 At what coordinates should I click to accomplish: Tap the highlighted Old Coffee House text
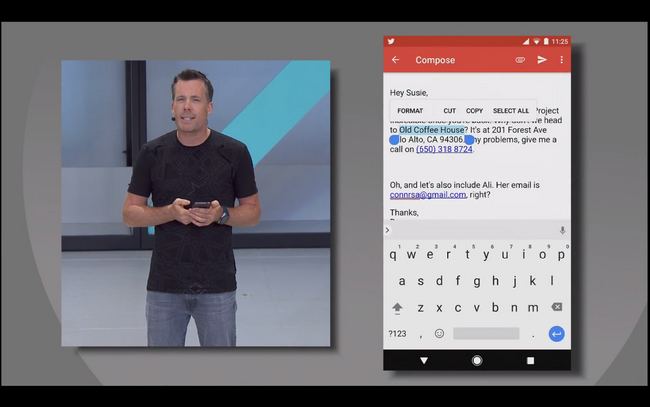(x=432, y=130)
